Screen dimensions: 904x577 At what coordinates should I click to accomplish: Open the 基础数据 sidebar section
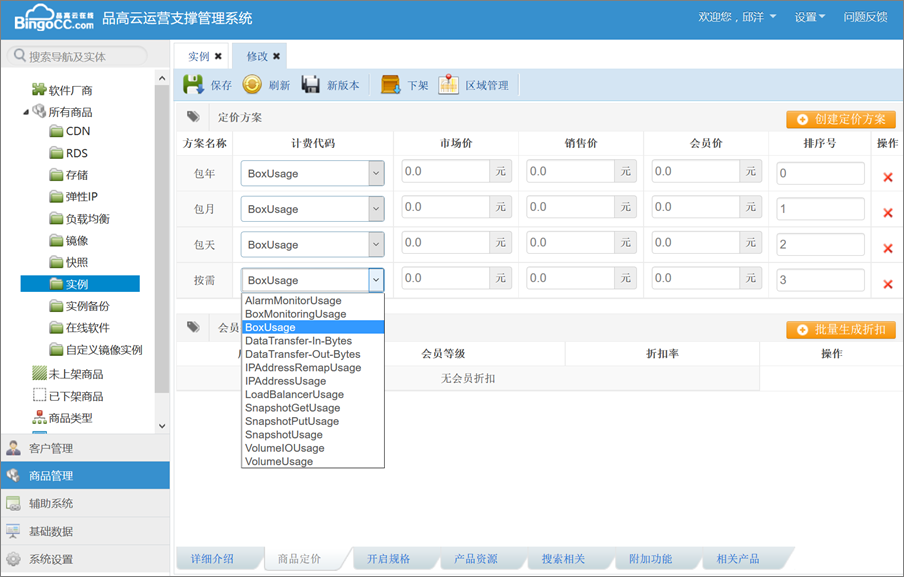click(x=85, y=531)
